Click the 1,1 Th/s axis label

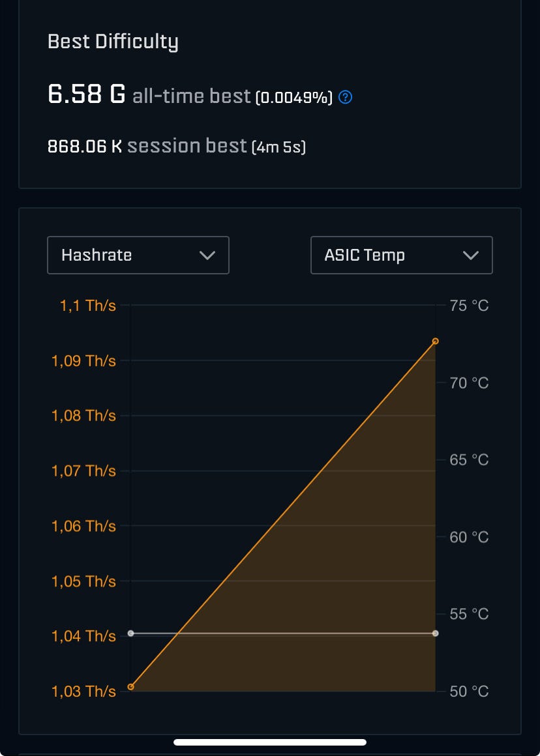[88, 305]
